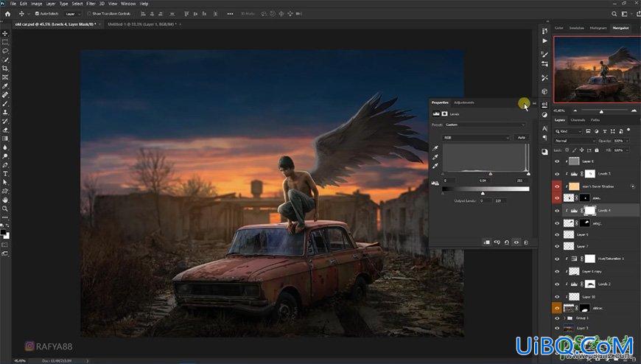Toggle Show Transform Controls checkbox
The image size is (641, 364).
(x=89, y=13)
